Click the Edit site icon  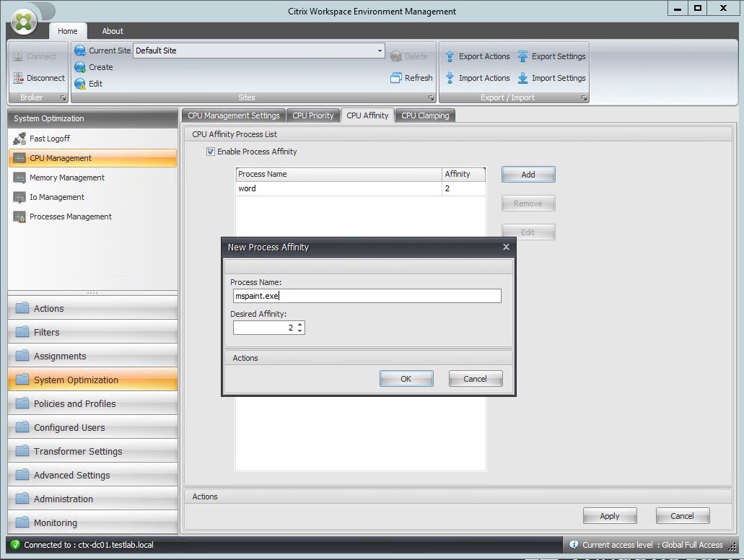point(80,84)
